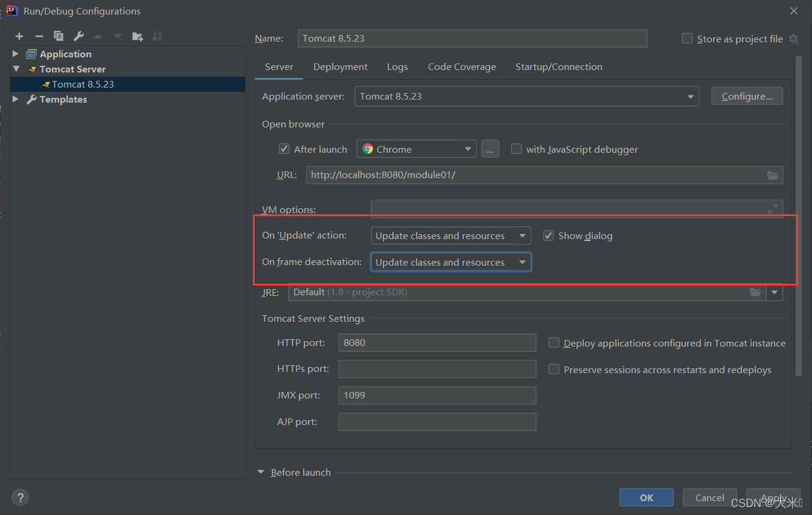Enable Deploy applications configured in Tomcat instance
The width and height of the screenshot is (812, 515).
tap(554, 342)
